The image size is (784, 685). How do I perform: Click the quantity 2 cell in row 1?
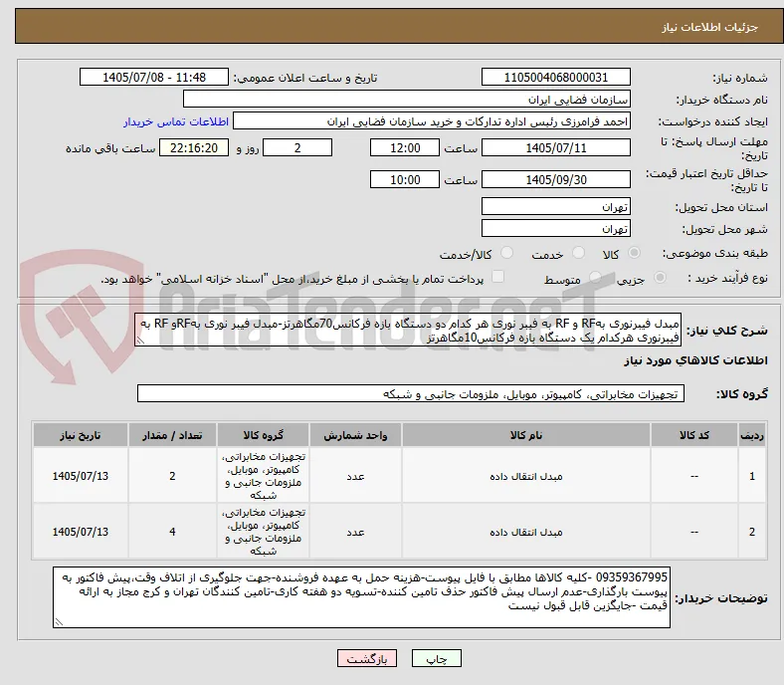click(172, 476)
